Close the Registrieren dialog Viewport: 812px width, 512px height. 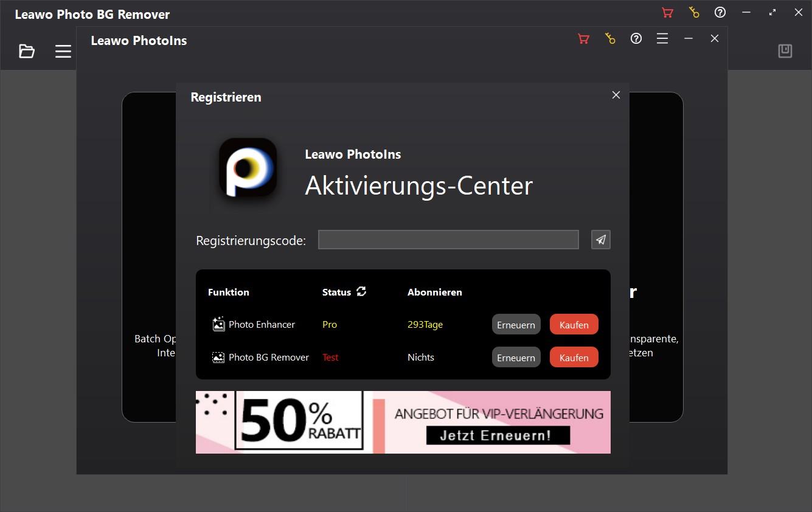pos(616,95)
